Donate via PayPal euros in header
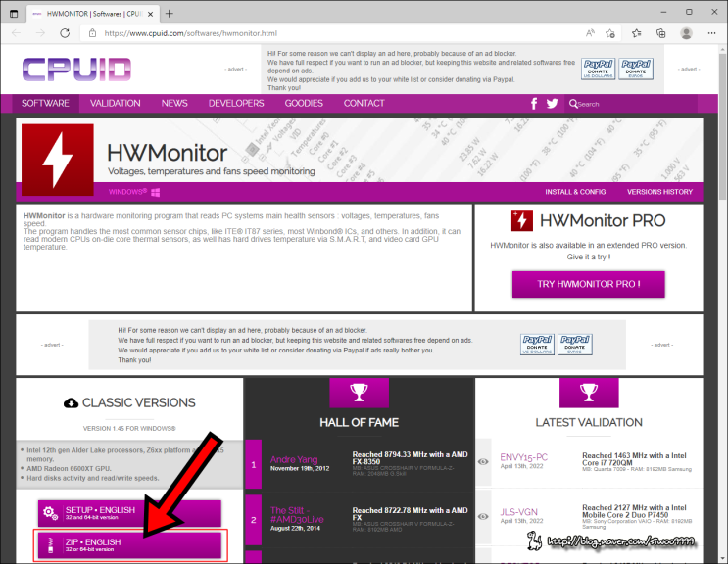728x564 pixels. click(x=636, y=70)
